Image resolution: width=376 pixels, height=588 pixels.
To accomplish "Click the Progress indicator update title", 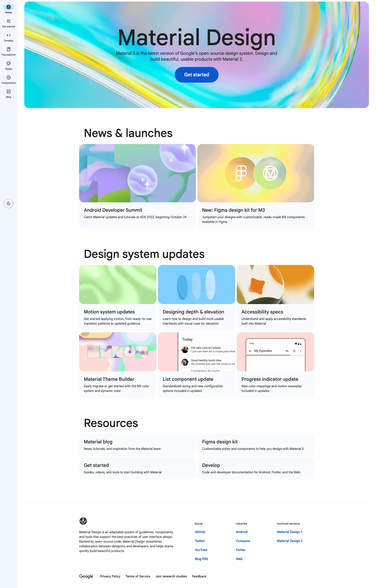I will (270, 379).
